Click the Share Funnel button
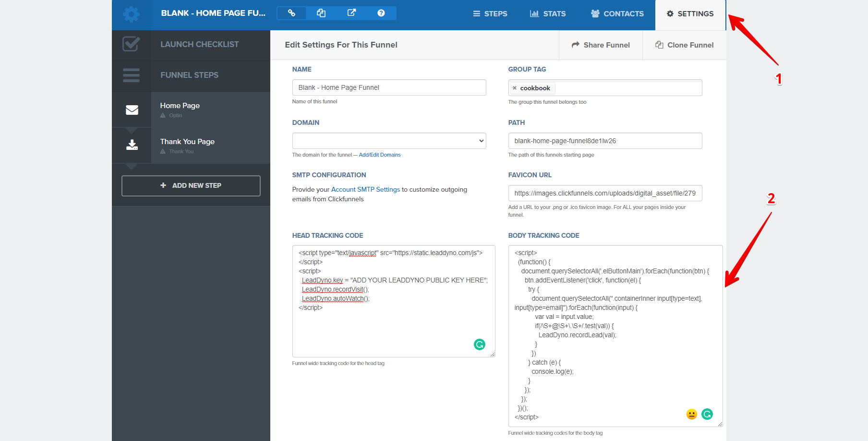Screen dimensions: 868x441 pos(601,45)
